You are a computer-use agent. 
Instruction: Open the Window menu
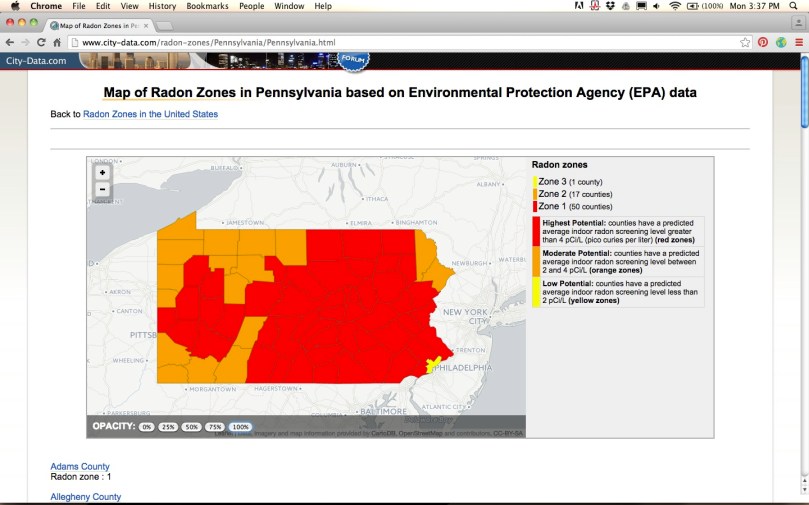(289, 6)
